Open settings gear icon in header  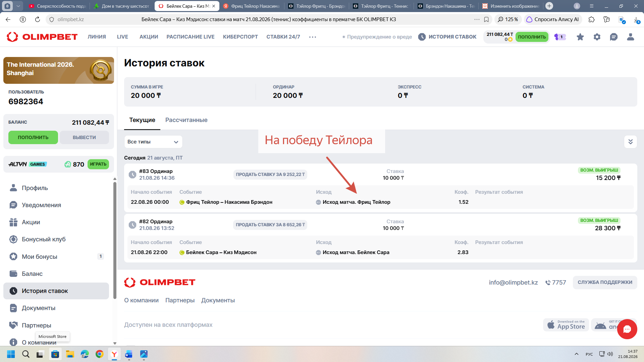597,37
